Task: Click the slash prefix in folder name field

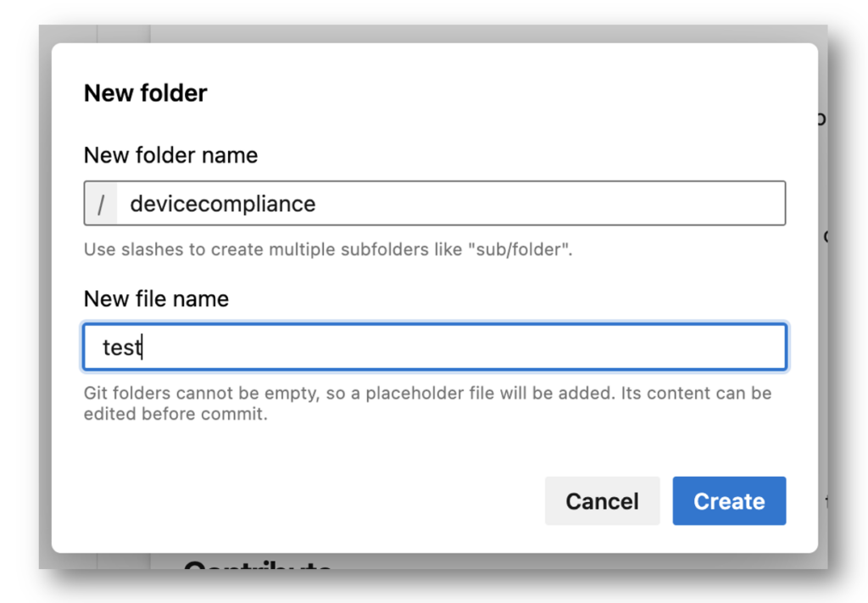Action: point(101,204)
